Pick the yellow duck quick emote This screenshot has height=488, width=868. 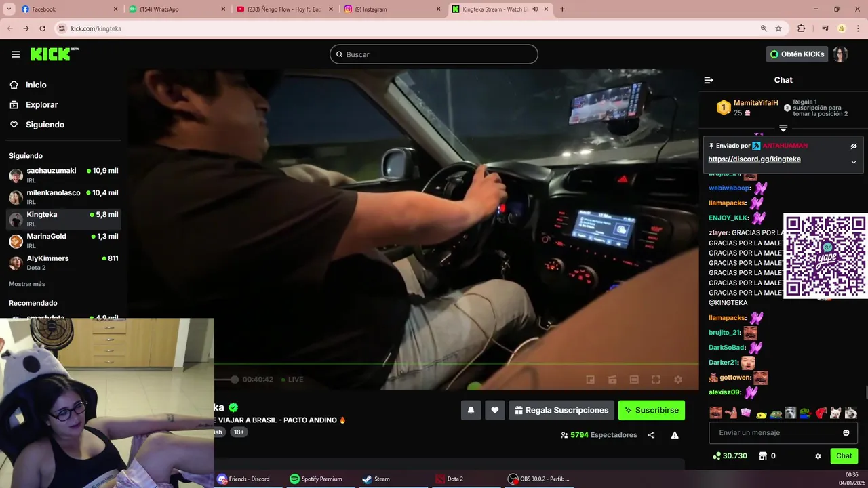click(761, 413)
